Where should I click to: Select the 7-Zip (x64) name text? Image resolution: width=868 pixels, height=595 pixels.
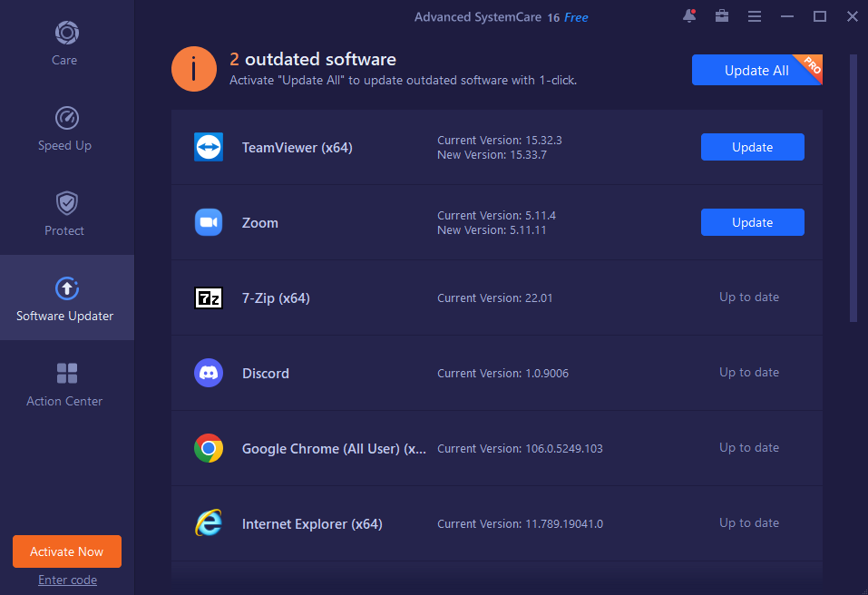click(x=276, y=298)
